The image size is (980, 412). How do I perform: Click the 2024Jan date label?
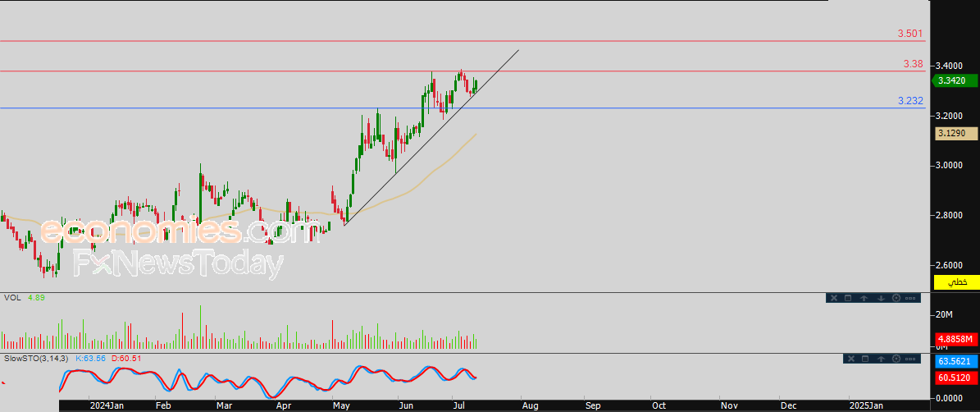tap(107, 405)
